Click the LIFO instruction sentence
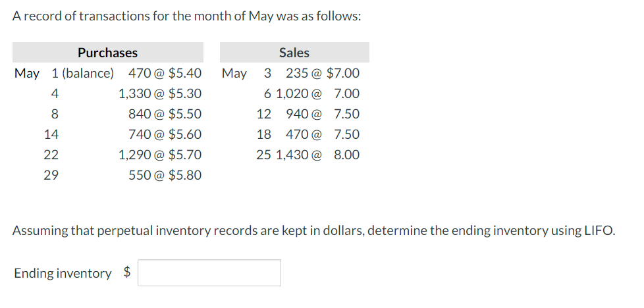Image resolution: width=644 pixels, height=308 pixels. pos(314,230)
